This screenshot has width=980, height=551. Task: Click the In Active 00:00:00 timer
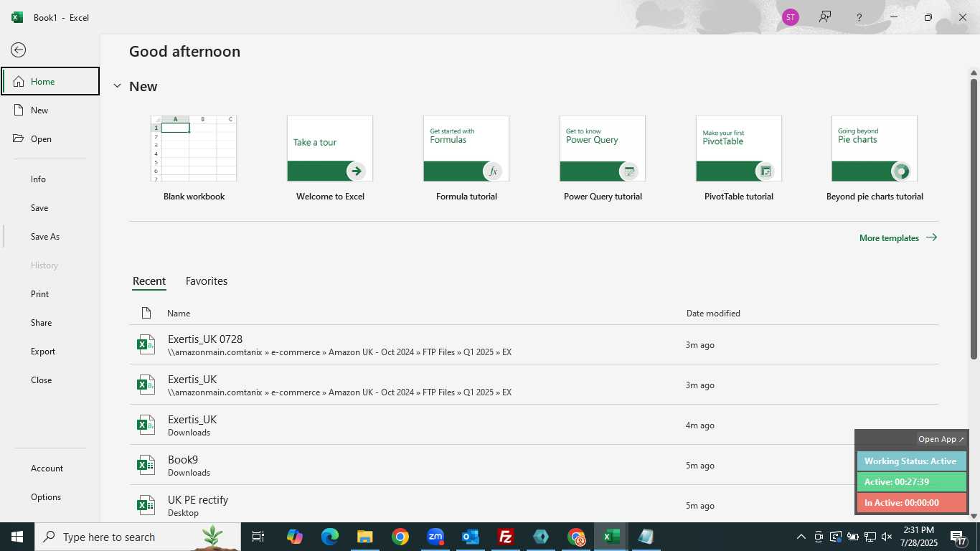(x=911, y=502)
